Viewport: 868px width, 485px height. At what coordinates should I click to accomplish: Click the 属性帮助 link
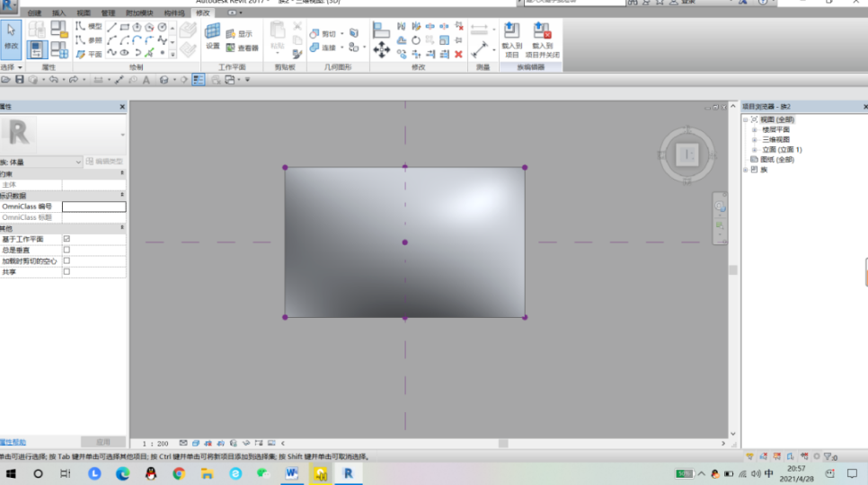(x=13, y=442)
